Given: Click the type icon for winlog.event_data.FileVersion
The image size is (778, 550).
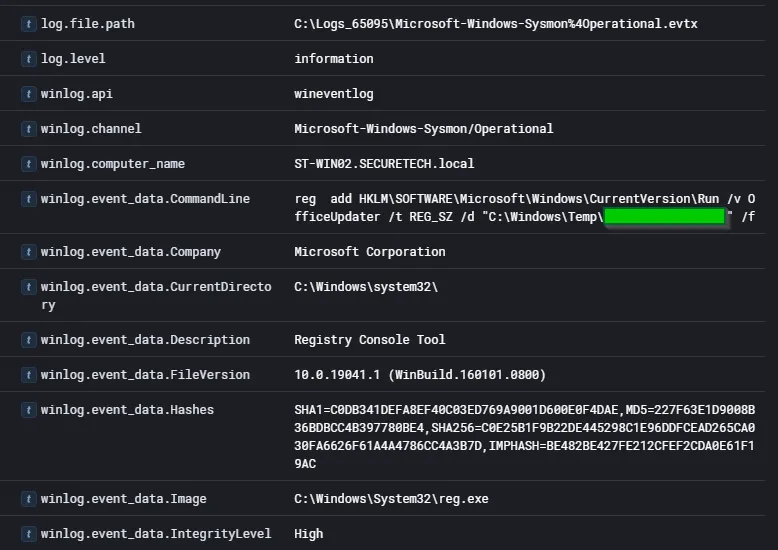Looking at the screenshot, I should [x=28, y=375].
